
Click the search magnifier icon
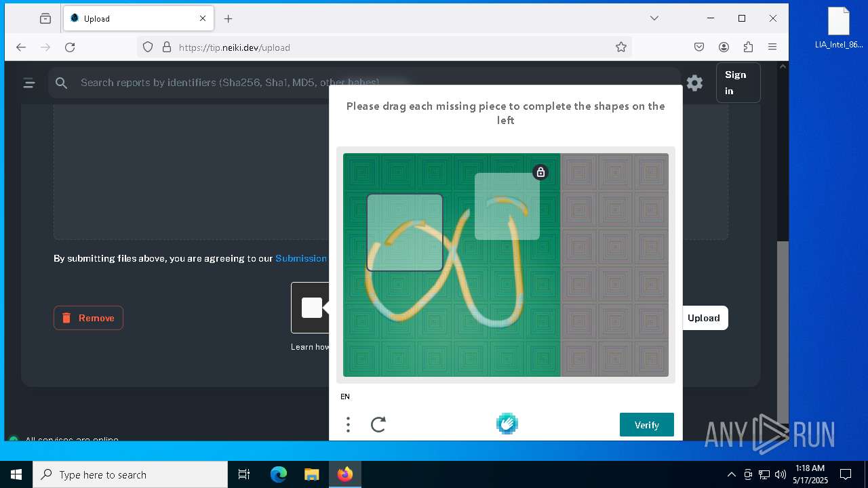[x=62, y=83]
